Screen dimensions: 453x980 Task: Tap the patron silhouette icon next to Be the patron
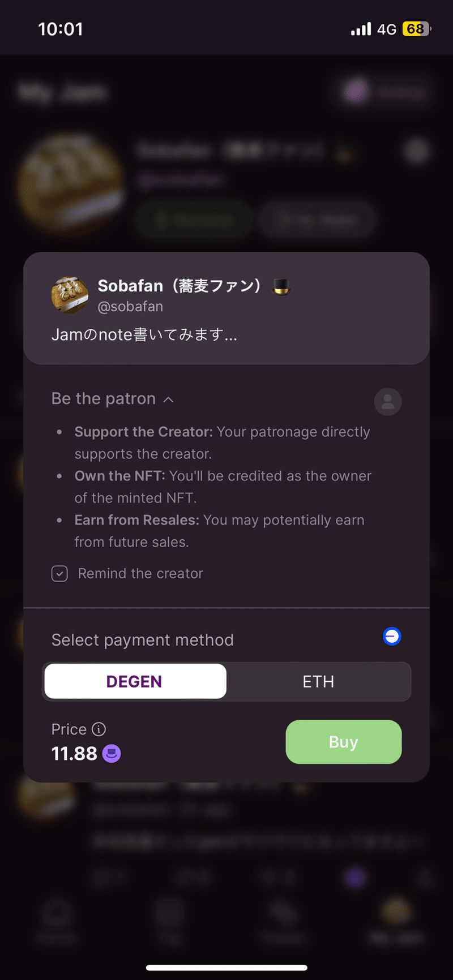point(388,402)
